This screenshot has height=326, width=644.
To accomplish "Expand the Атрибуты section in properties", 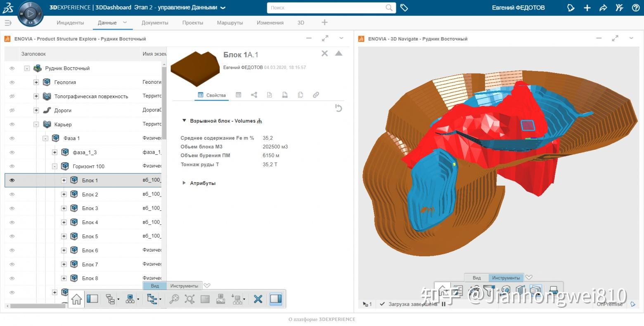I will click(x=184, y=183).
